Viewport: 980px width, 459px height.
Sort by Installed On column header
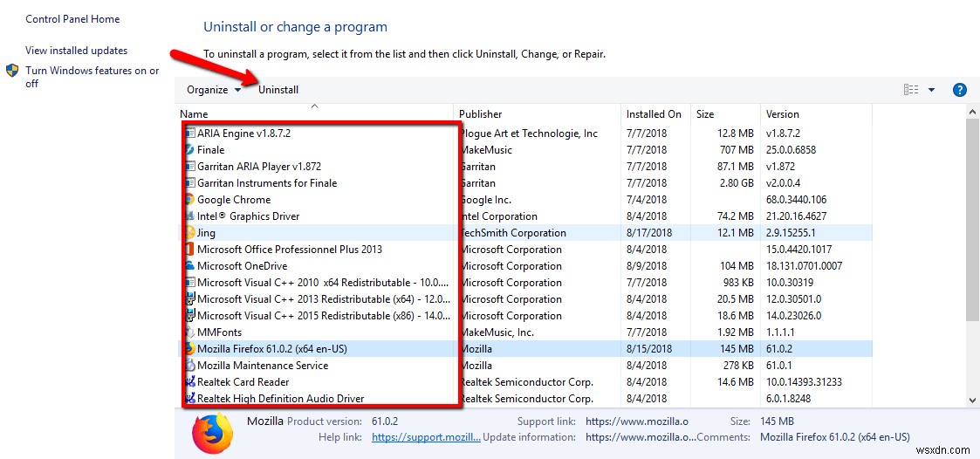(x=656, y=113)
